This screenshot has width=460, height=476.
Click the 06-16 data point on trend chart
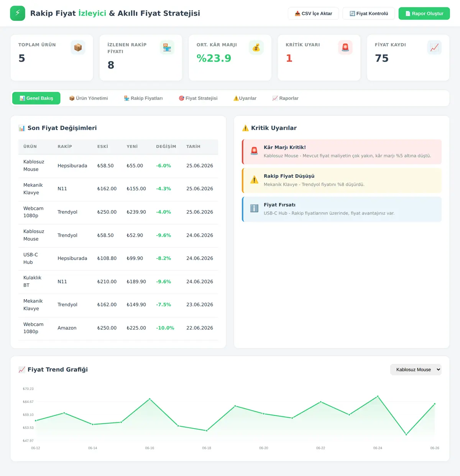pyautogui.click(x=149, y=399)
